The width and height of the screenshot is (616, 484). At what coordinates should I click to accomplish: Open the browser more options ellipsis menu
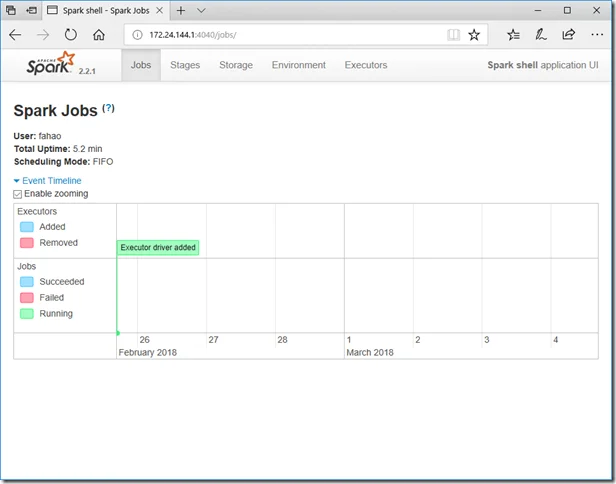pyautogui.click(x=596, y=34)
